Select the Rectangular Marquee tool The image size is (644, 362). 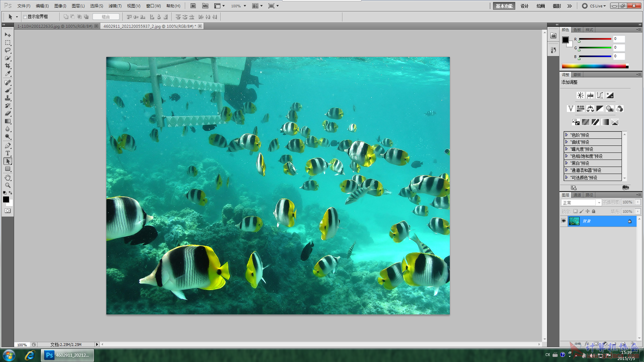8,43
